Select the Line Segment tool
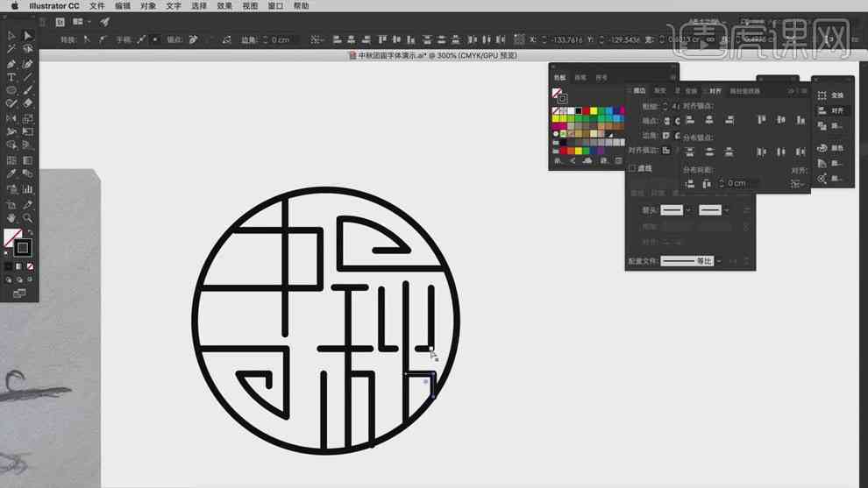Screen dimensions: 868x488 (x=27, y=77)
